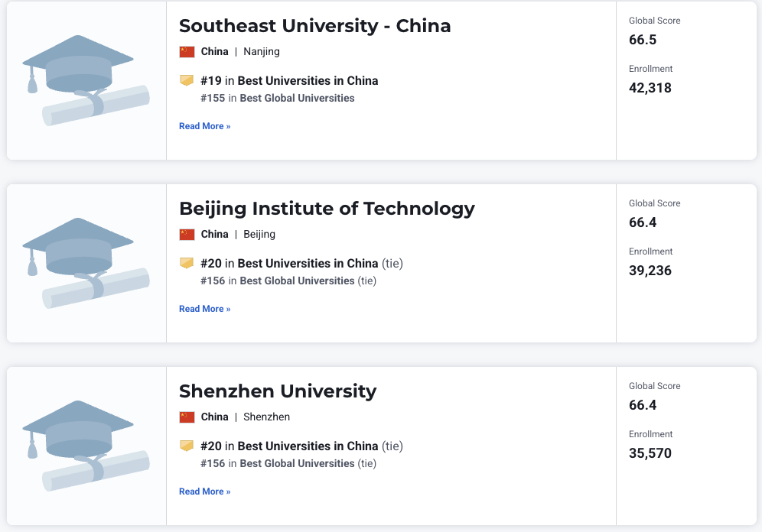Click Shenzhen University graduation cap thumbnail
Viewport: 762px width, 532px height.
(x=86, y=446)
